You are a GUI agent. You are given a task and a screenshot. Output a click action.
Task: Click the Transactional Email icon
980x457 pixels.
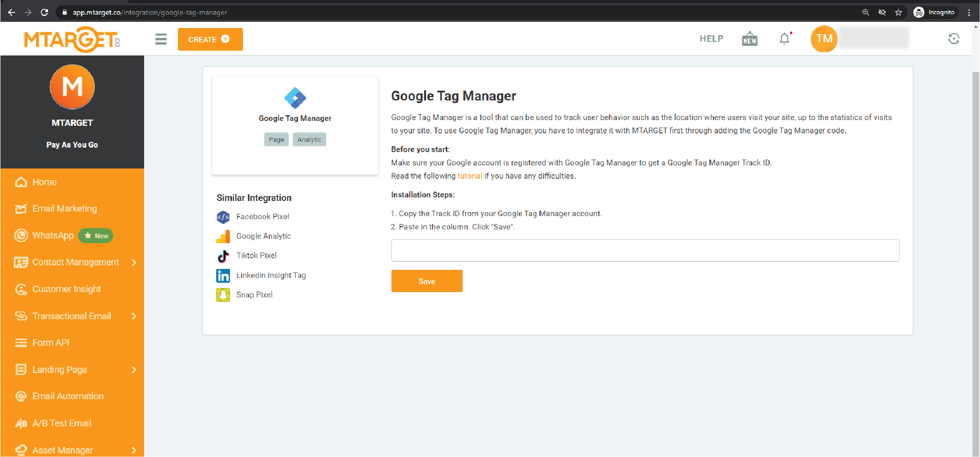click(x=21, y=316)
